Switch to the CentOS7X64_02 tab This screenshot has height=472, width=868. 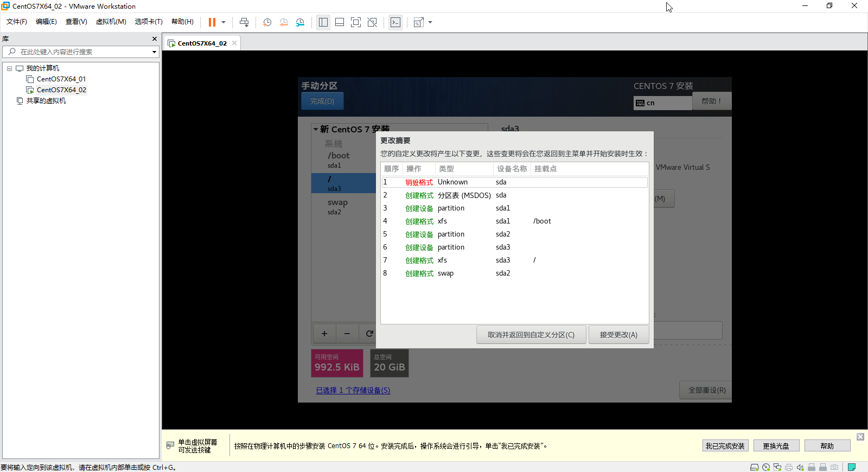coord(202,43)
